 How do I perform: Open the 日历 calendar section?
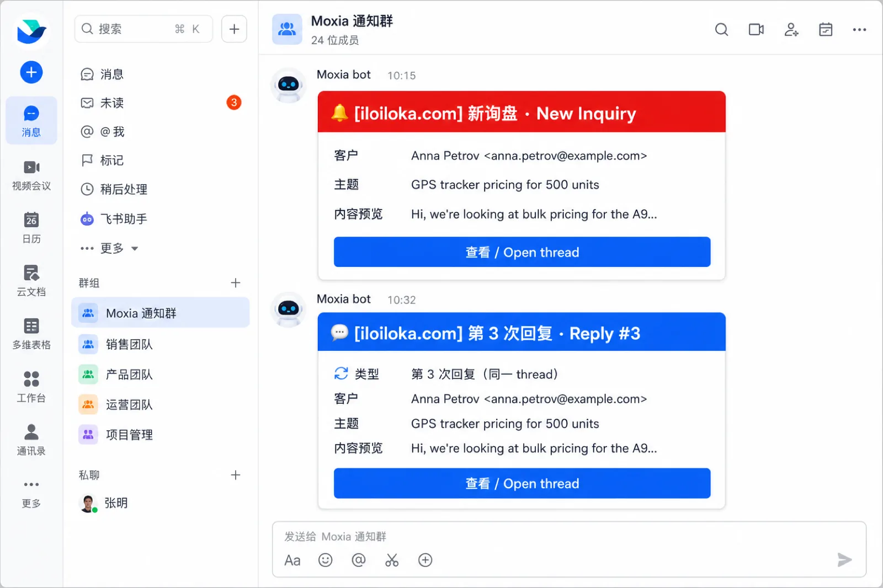31,228
